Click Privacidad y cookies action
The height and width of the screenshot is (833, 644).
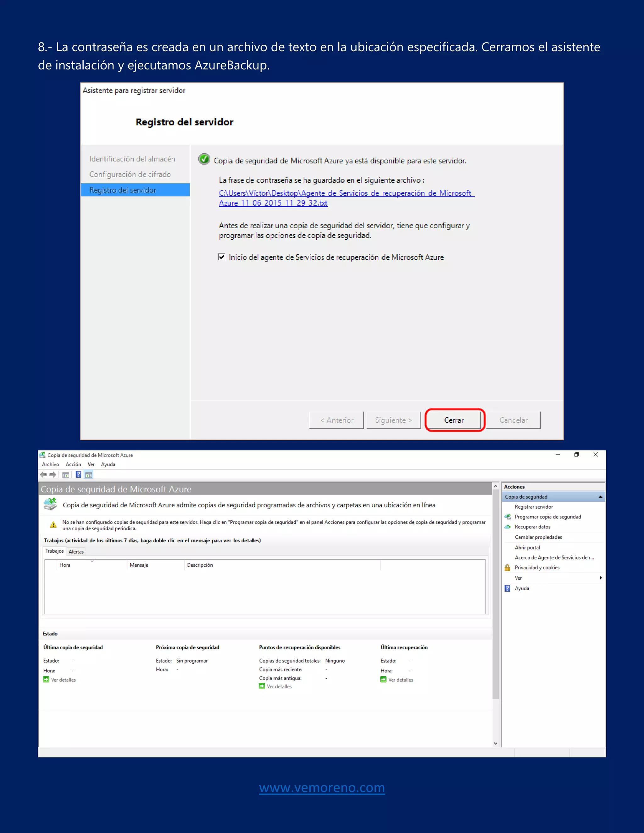click(537, 567)
